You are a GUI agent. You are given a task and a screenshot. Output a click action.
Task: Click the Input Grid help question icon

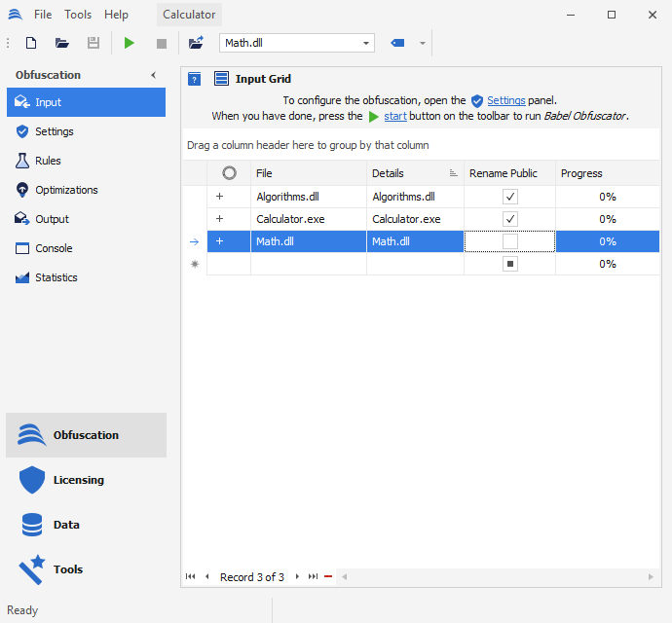click(195, 80)
